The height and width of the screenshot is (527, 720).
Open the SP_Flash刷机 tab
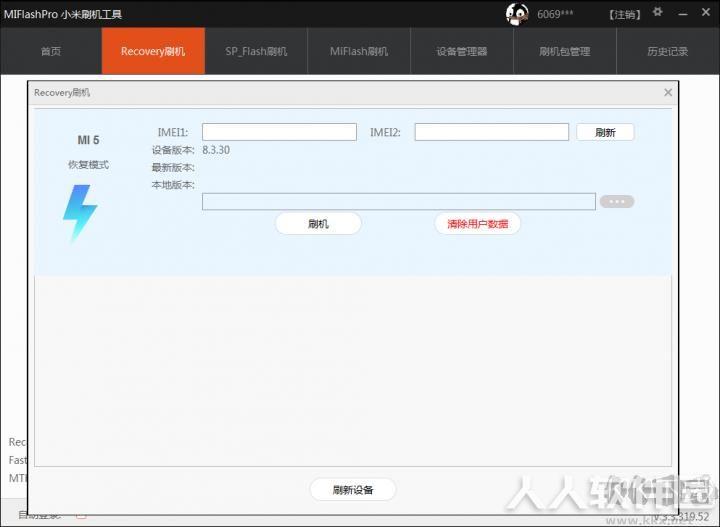pyautogui.click(x=256, y=51)
